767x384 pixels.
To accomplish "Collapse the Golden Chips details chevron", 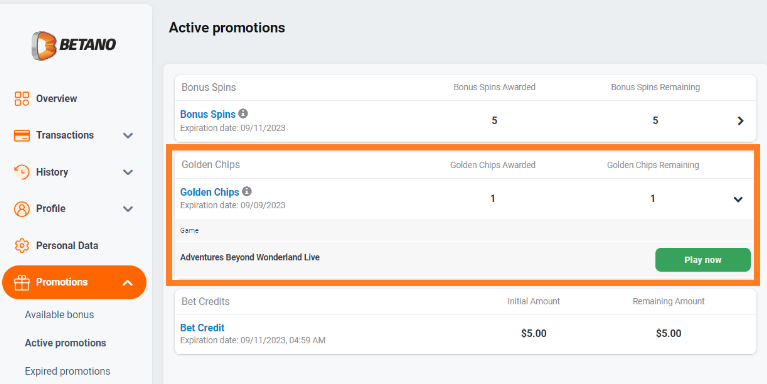I will [738, 199].
